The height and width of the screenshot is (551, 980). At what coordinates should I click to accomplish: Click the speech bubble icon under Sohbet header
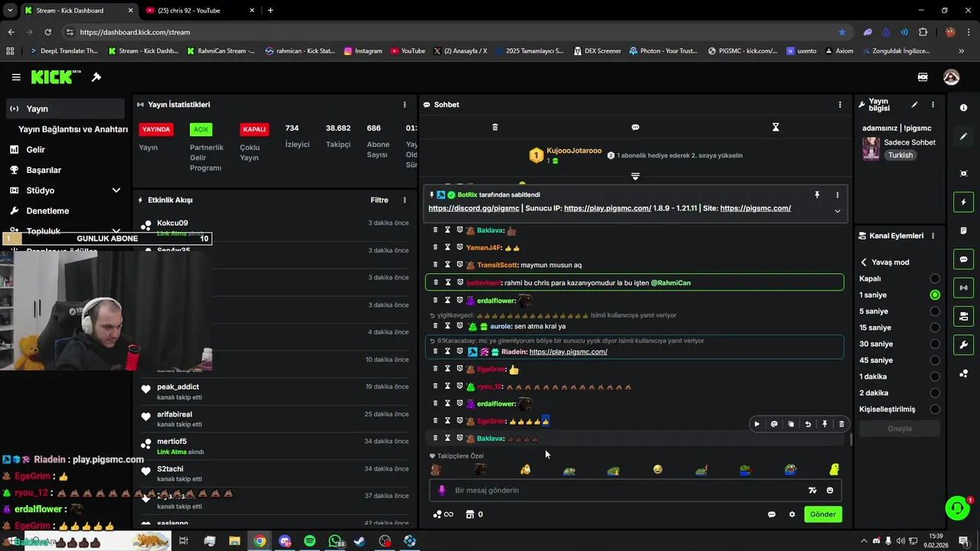[x=635, y=127]
